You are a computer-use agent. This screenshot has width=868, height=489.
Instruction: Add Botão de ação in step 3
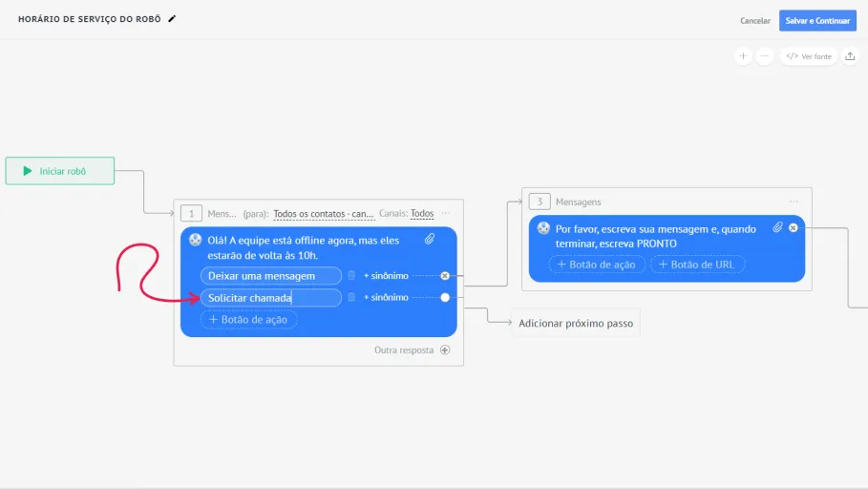click(x=596, y=265)
